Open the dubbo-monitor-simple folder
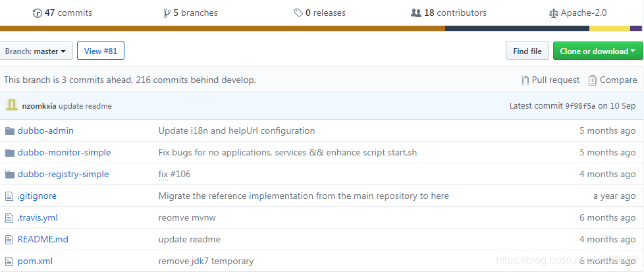Viewport: 644px width, 272px height. coord(64,152)
